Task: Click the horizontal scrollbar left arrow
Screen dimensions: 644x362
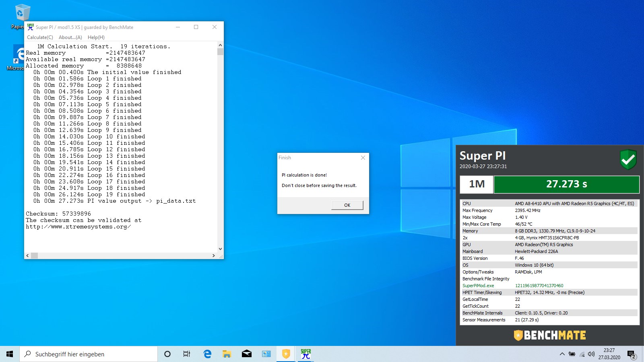Action: click(27, 255)
